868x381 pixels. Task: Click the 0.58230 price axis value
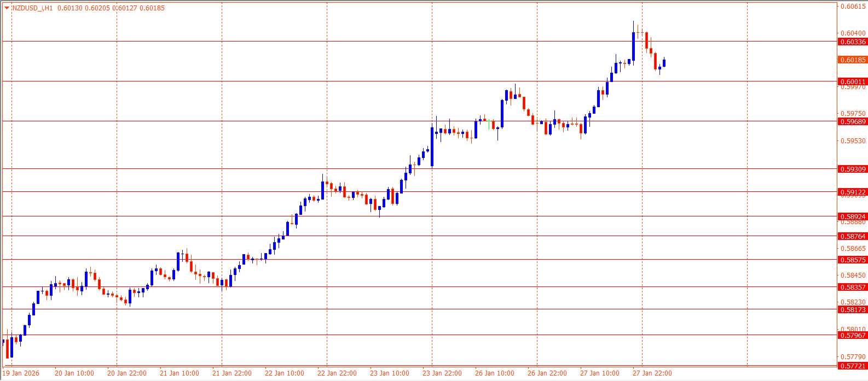point(853,302)
